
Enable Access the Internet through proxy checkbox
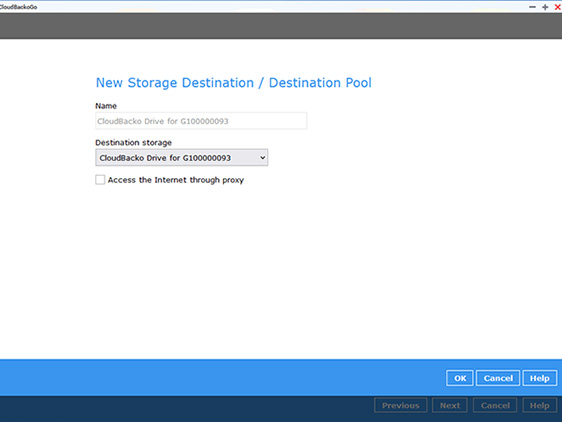point(100,180)
